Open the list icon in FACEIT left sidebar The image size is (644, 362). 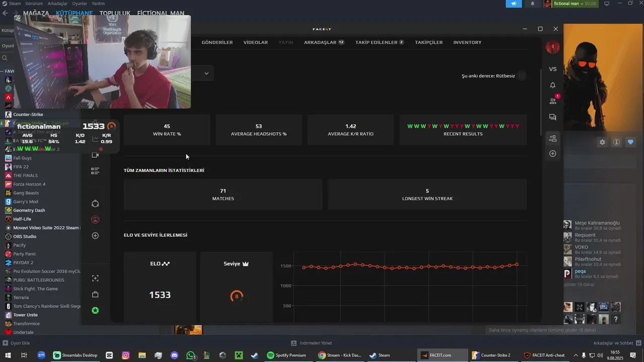95,171
